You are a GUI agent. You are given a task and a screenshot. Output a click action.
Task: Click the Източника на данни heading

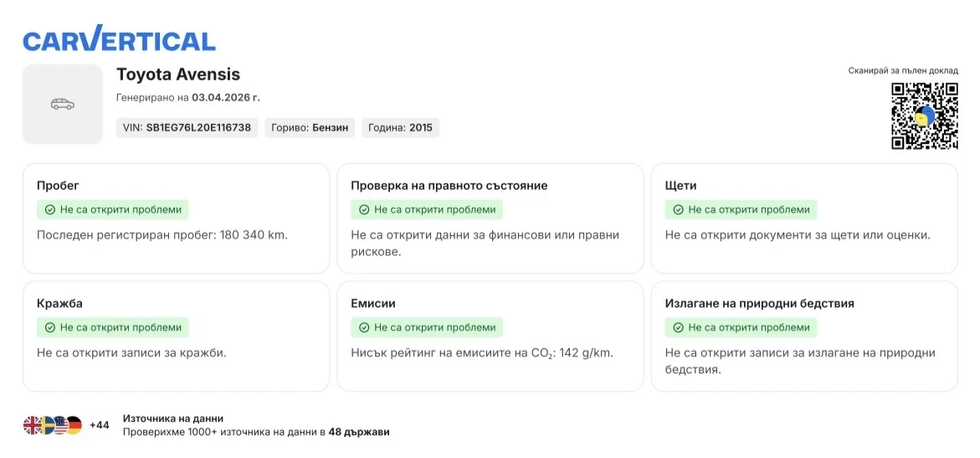173,419
